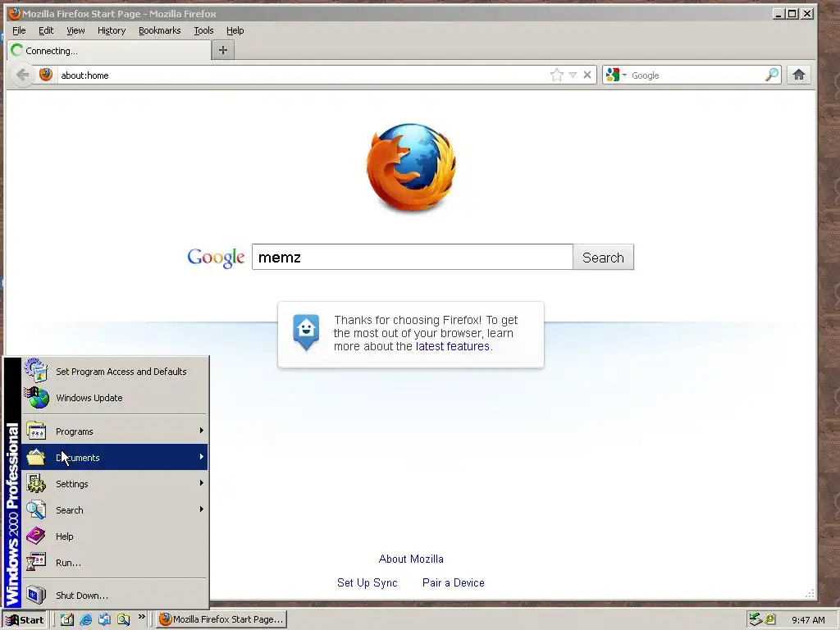Click the Run... window-and-hourglass icon

(x=36, y=561)
